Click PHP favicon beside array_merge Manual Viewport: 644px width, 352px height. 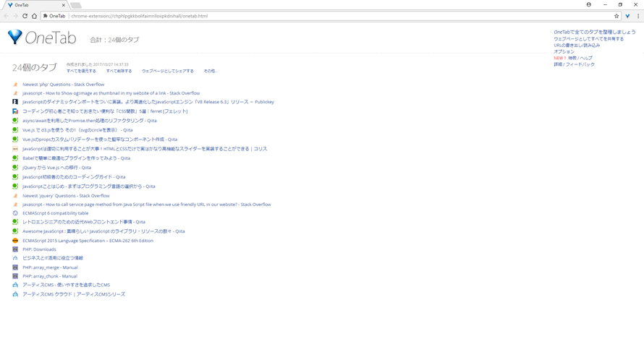tap(15, 267)
